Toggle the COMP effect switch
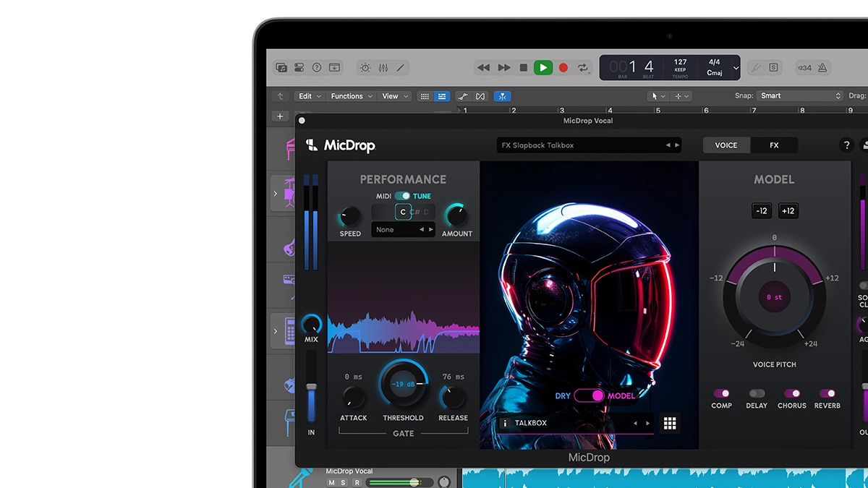The image size is (868, 488). (721, 393)
